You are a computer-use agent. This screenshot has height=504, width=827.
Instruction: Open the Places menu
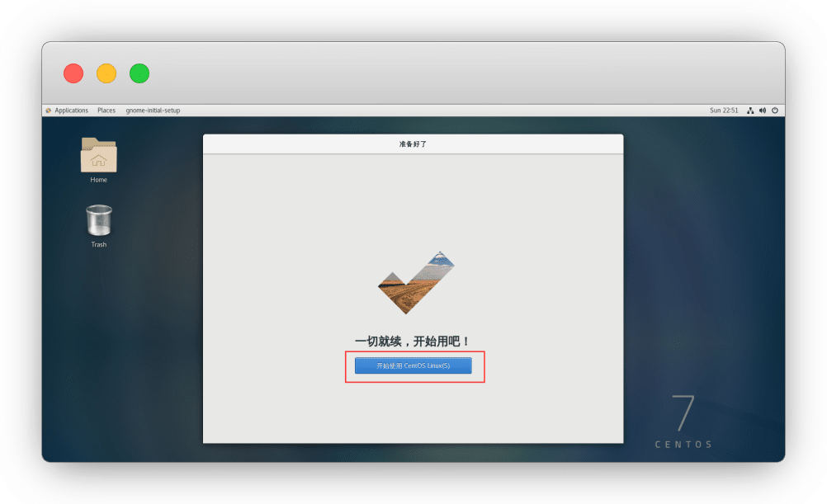106,111
